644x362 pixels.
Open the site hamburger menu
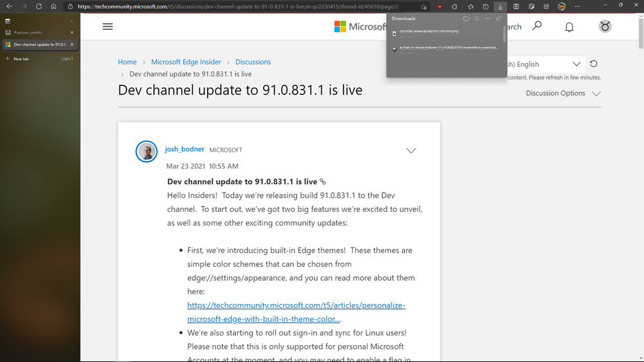[x=108, y=26]
